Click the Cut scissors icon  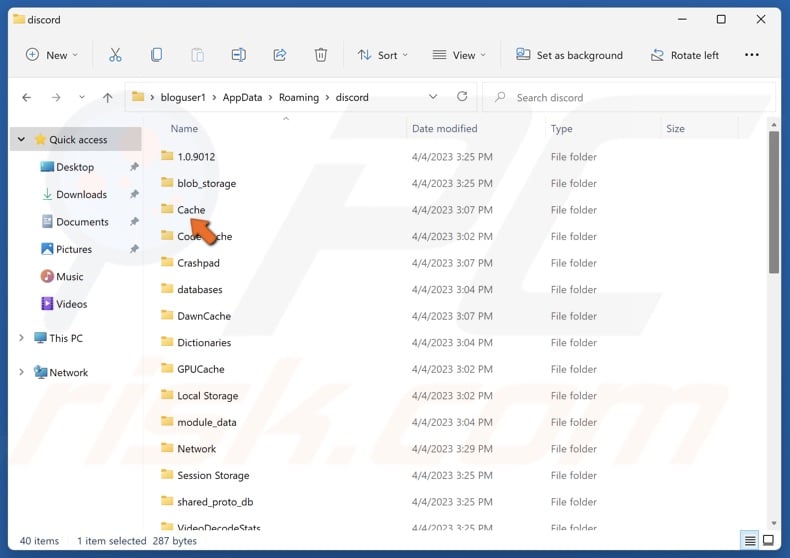click(x=115, y=55)
